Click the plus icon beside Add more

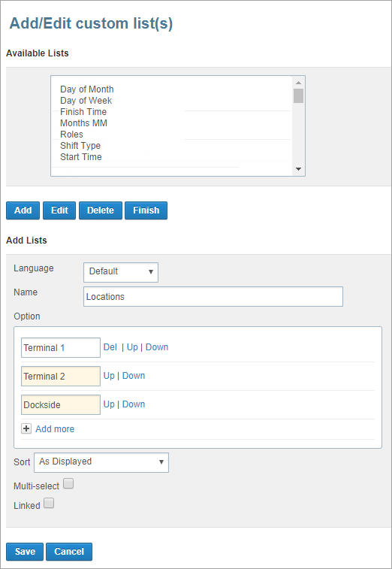tap(26, 428)
